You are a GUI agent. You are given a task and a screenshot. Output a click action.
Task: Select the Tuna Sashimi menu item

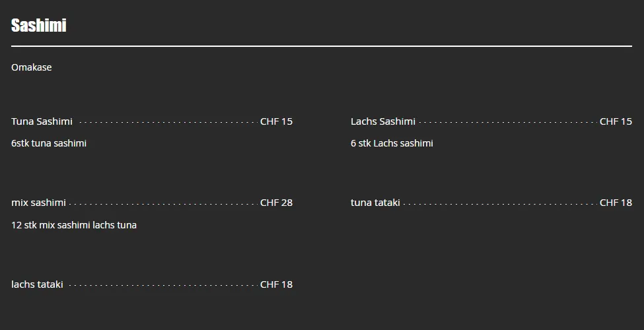42,121
